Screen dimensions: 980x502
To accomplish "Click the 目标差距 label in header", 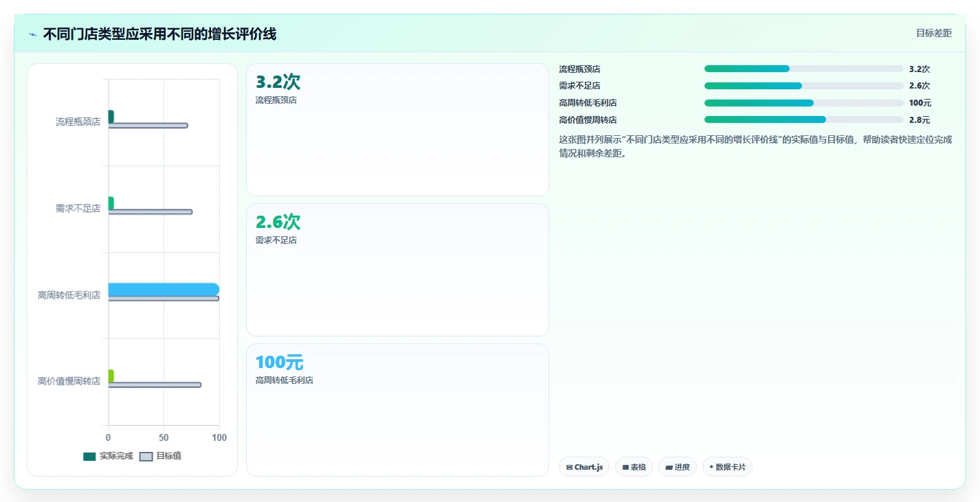I will [x=934, y=33].
